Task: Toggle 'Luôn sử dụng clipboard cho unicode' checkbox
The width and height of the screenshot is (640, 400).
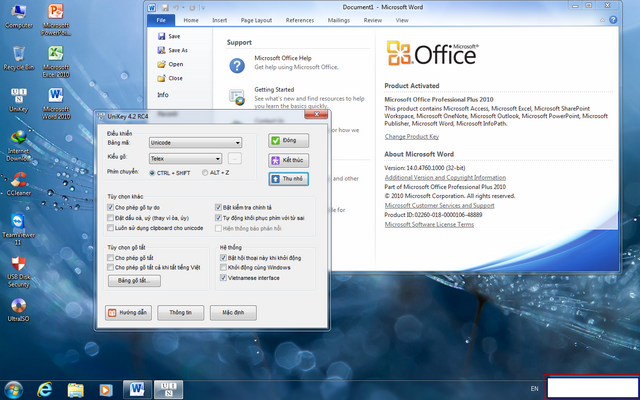Action: pos(110,228)
